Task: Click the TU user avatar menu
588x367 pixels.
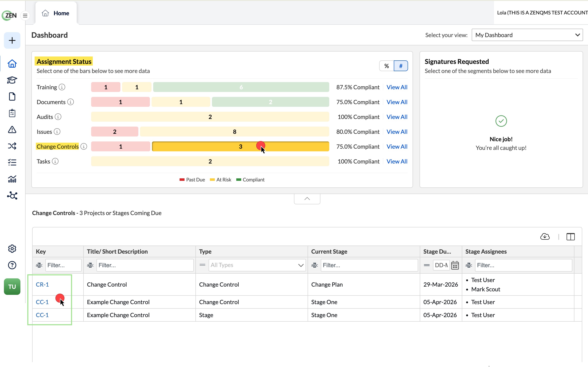Action: [12, 286]
